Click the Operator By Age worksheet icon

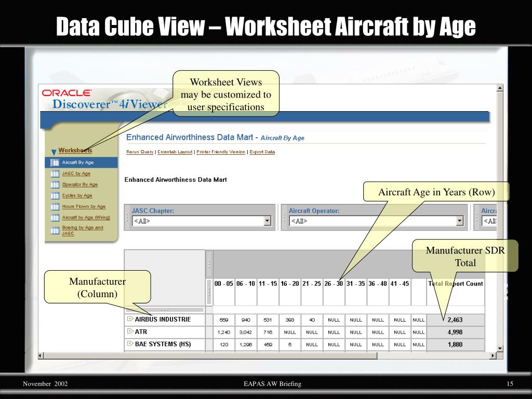(x=55, y=184)
